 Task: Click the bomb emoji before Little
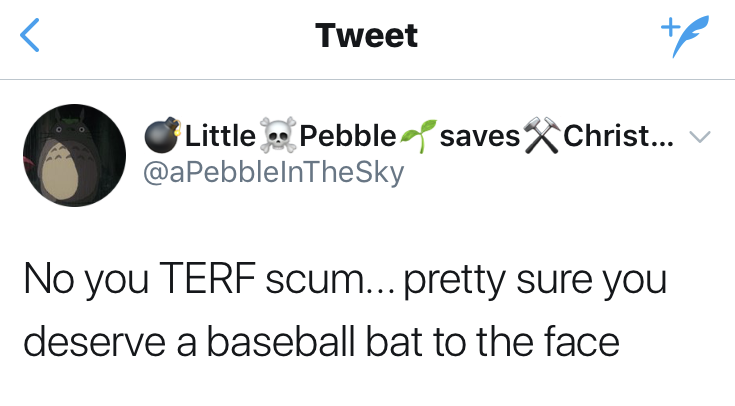(x=162, y=135)
